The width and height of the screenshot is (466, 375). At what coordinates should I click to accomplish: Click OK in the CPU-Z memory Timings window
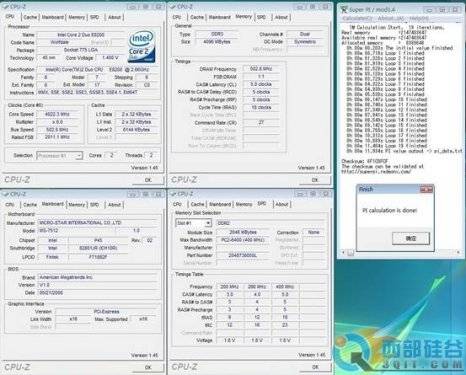[x=315, y=180]
